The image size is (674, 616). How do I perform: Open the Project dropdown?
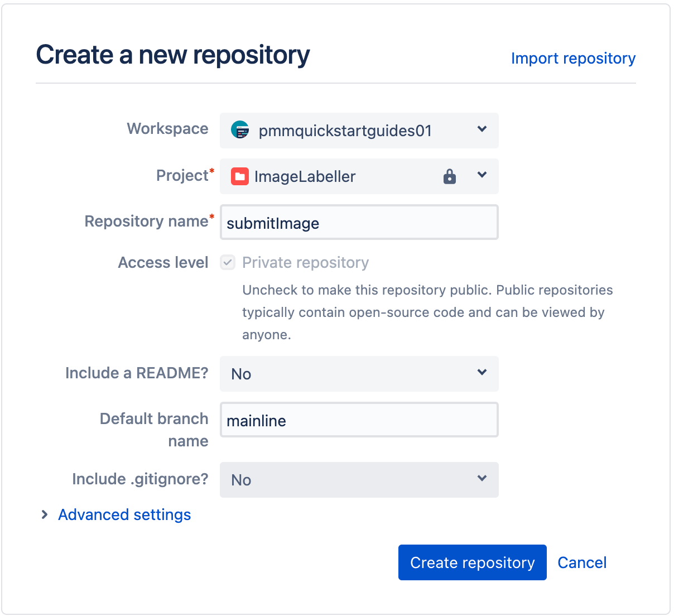click(359, 176)
